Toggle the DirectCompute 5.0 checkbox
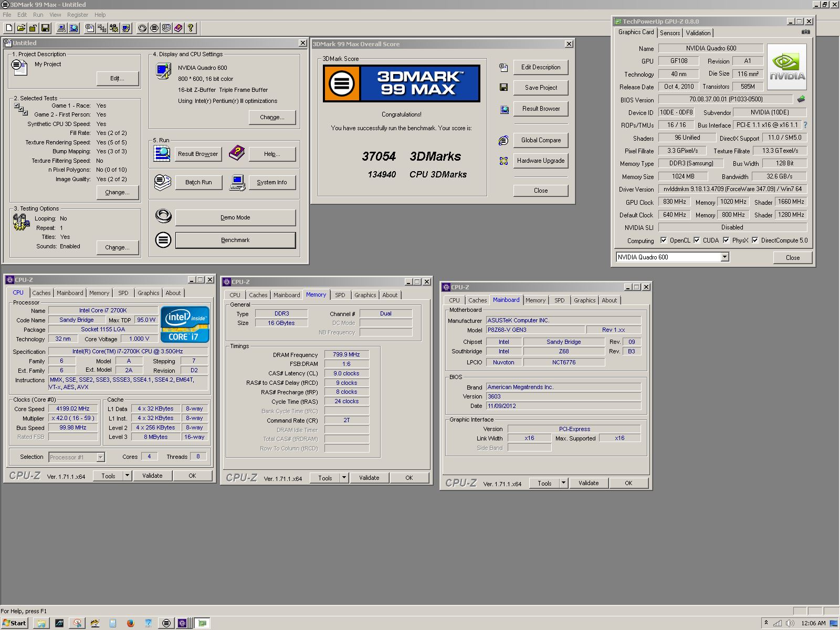 (755, 240)
